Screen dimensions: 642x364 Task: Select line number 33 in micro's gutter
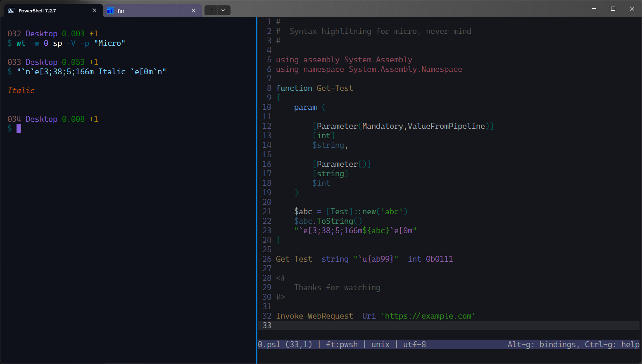pos(267,325)
